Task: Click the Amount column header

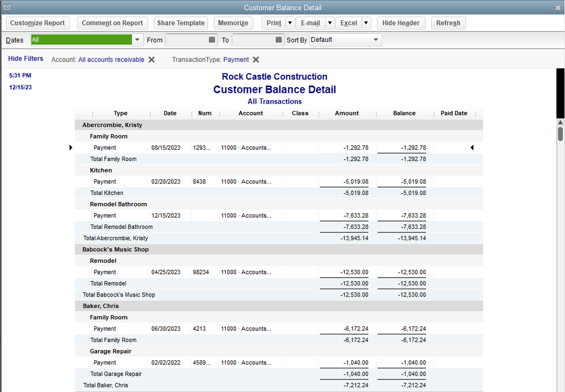Action: pyautogui.click(x=347, y=113)
